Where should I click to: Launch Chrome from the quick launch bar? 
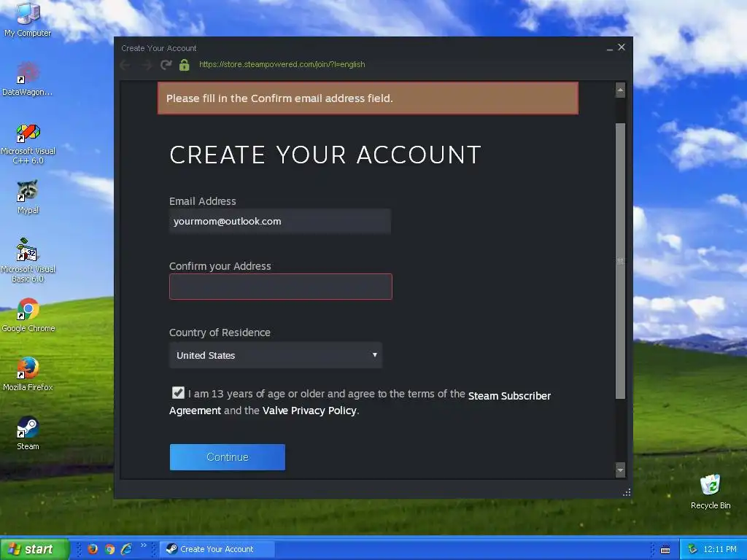(109, 549)
